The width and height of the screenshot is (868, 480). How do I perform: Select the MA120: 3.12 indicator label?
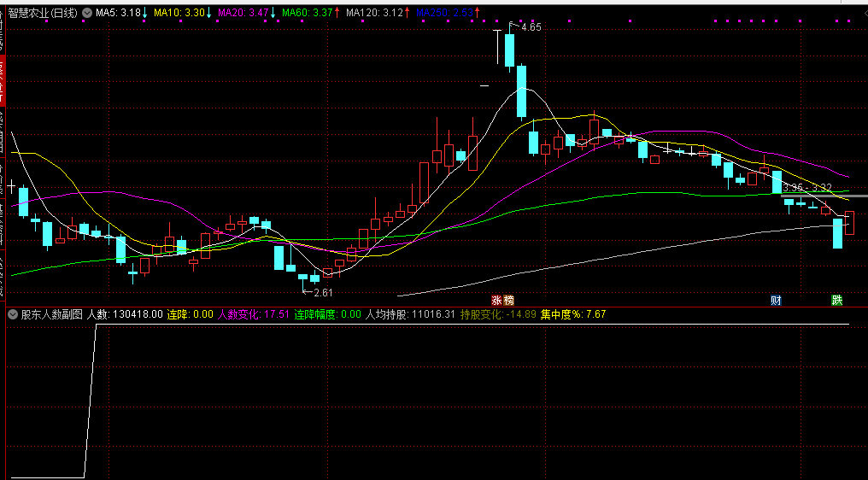(375, 13)
